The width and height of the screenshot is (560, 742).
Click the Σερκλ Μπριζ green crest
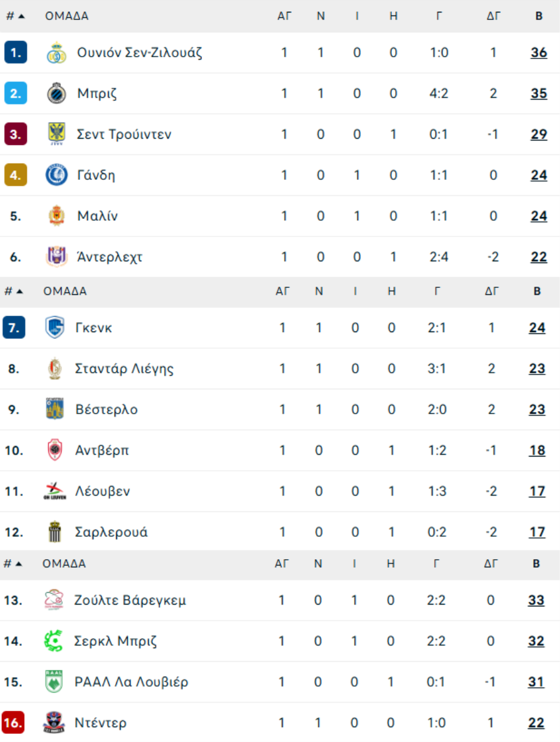pos(54,641)
